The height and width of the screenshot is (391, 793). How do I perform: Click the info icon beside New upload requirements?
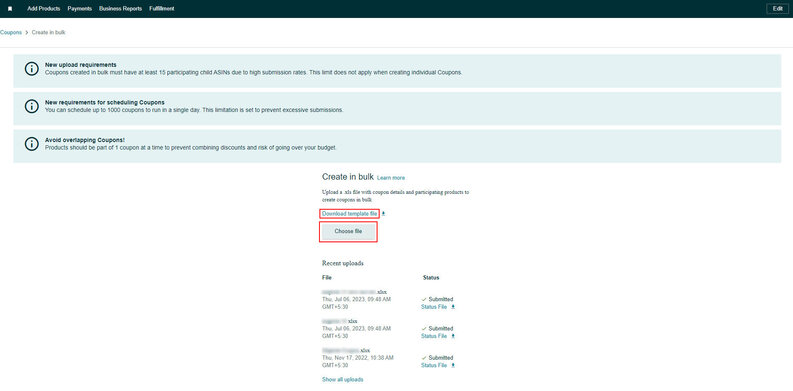point(31,69)
